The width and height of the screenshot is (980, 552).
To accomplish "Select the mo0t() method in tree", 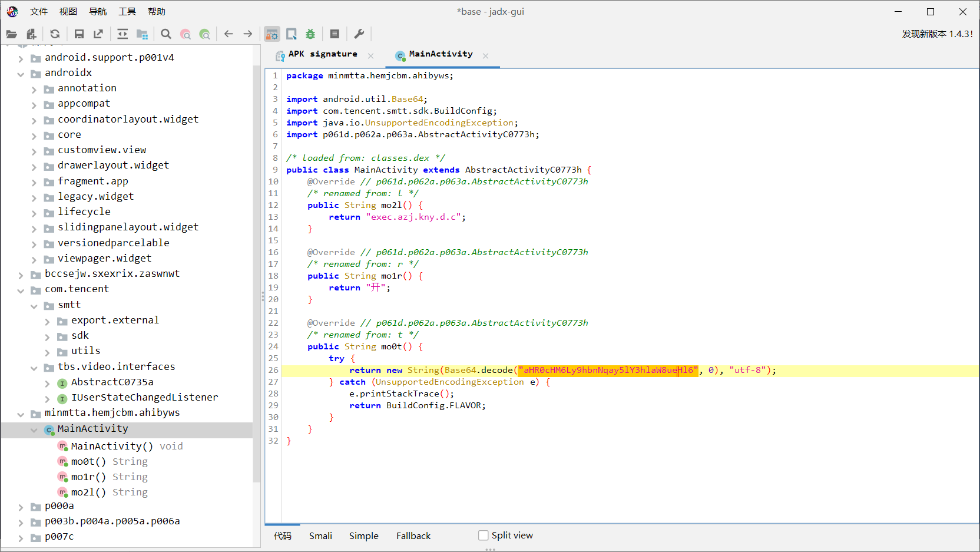I will (88, 462).
